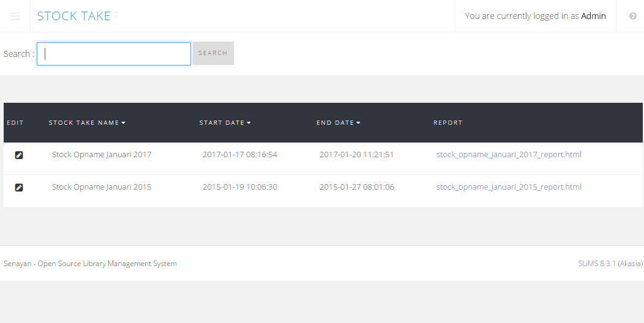
Task: Click the STOCK TAKE page title
Action: 74,17
